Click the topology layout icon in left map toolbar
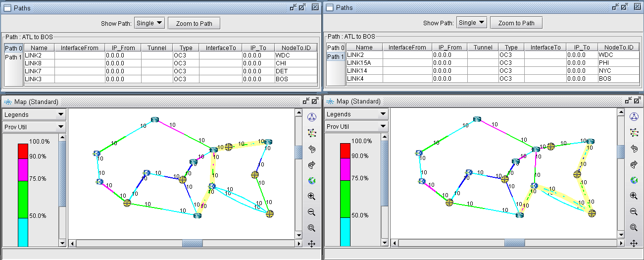 point(312,117)
